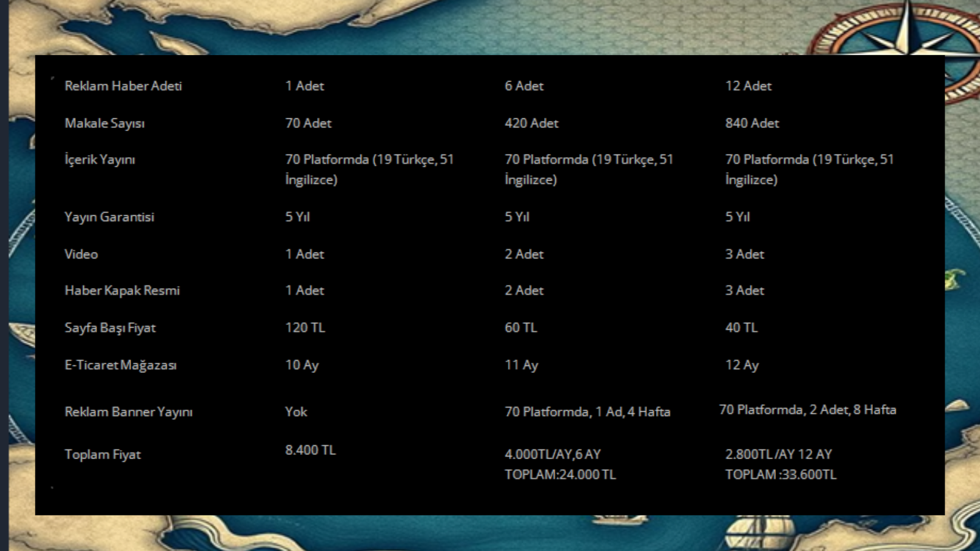Screen dimensions: 980x551
Task: Click the "Makale Sayısı" row label
Action: click(105, 123)
